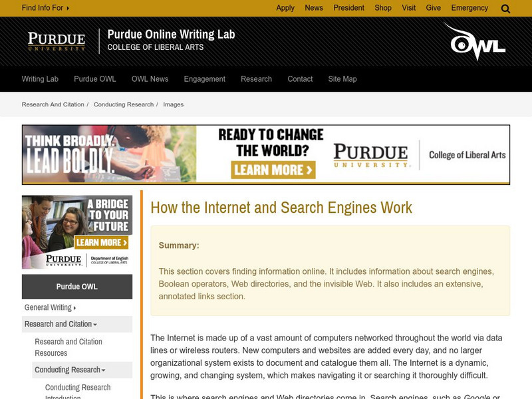Image resolution: width=532 pixels, height=399 pixels.
Task: Open Research menu item
Action: pos(257,79)
